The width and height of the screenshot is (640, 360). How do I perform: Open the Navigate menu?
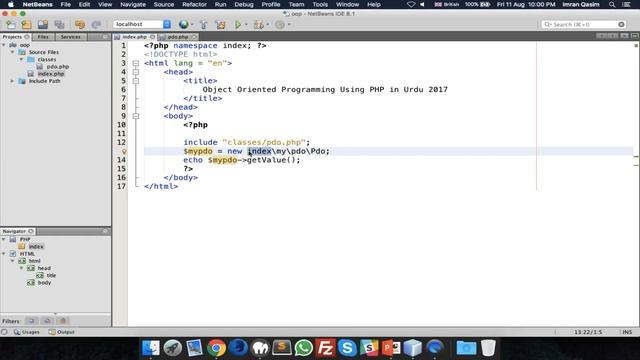click(x=133, y=4)
